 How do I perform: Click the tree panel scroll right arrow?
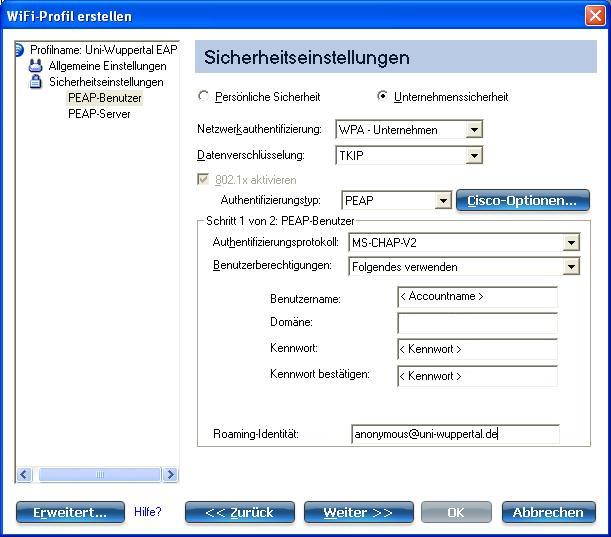(x=171, y=474)
